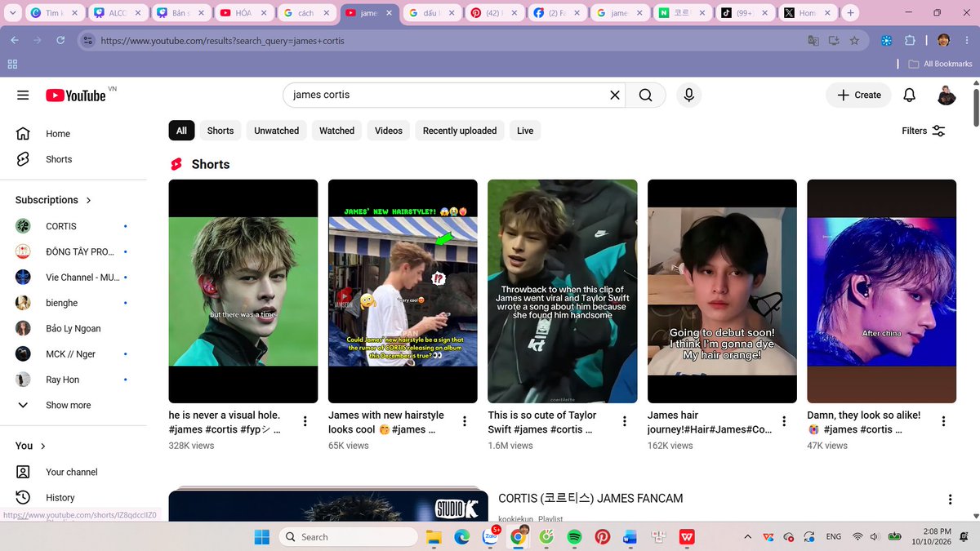Open more options for 'James with new hairstyle' short

465,421
